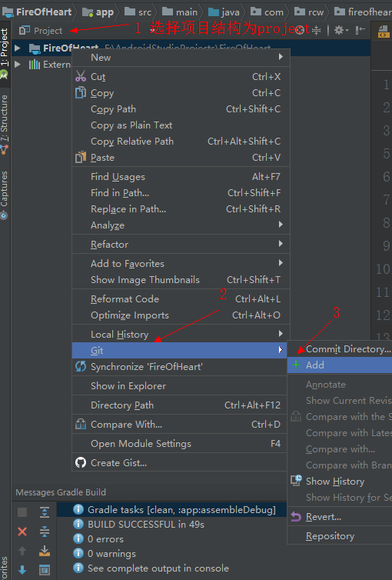This screenshot has width=392, height=580.
Task: Expand the Local History submenu
Action: click(181, 334)
